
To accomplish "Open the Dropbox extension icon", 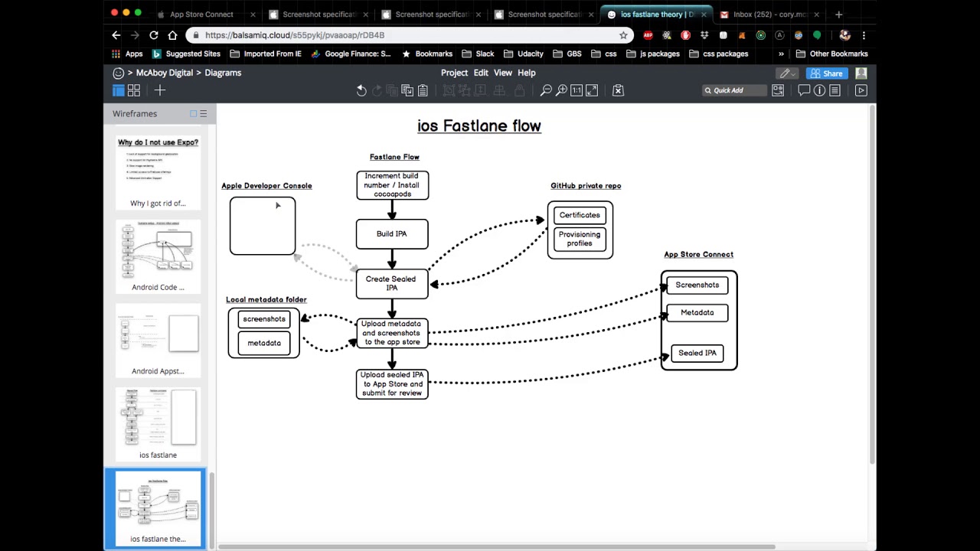I will [704, 35].
